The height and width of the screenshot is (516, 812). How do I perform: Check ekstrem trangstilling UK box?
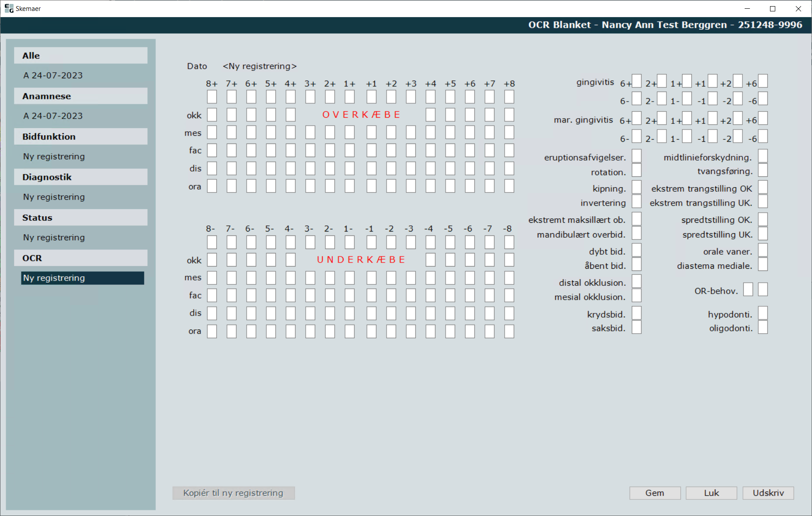[x=763, y=201]
